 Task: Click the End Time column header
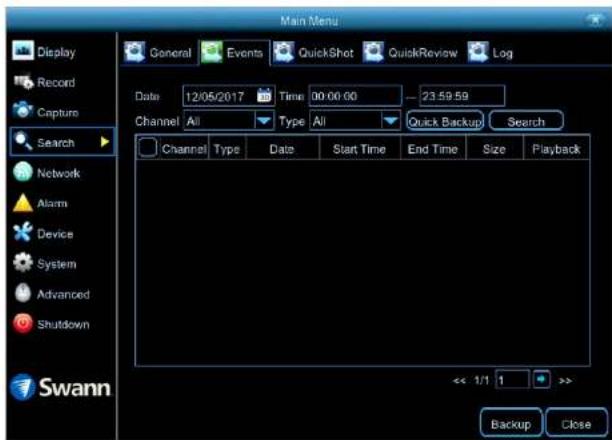click(432, 149)
